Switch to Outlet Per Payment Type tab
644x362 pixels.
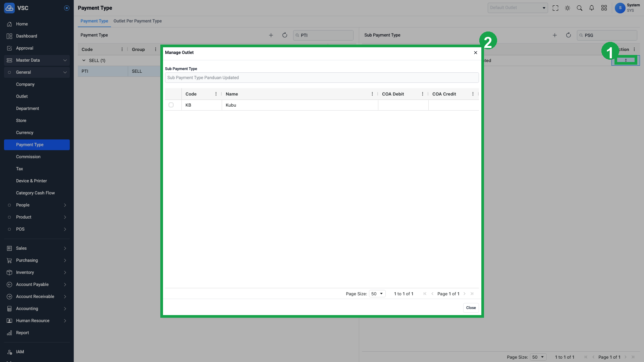point(138,21)
